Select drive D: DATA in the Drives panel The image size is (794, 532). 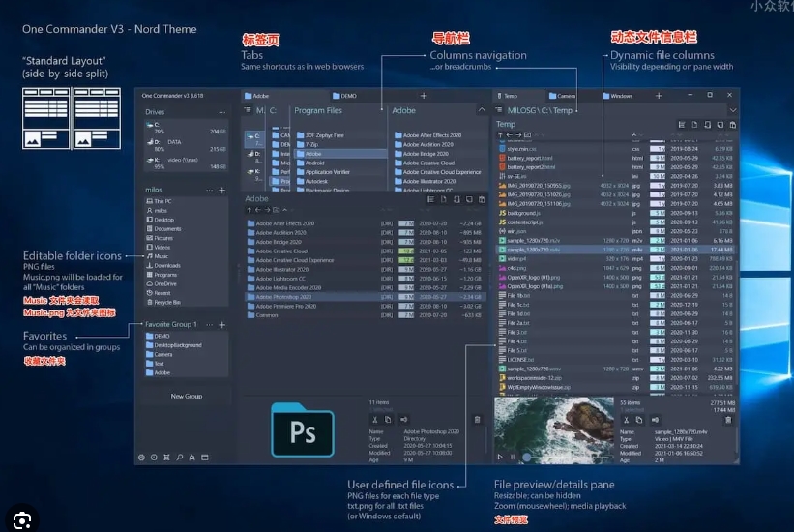pos(186,145)
